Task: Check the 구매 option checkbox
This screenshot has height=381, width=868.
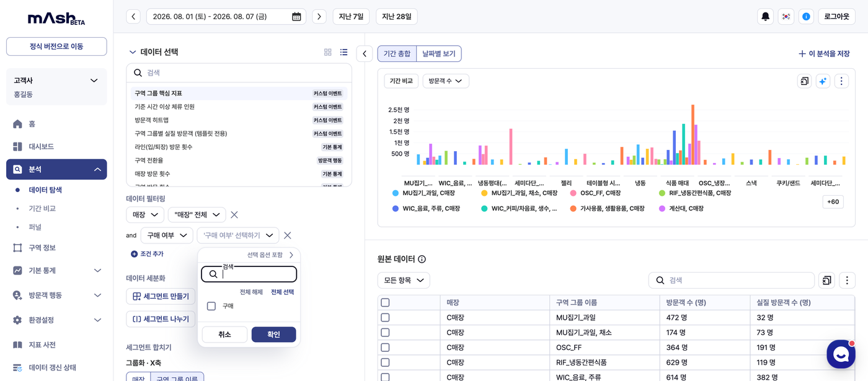Action: 211,306
